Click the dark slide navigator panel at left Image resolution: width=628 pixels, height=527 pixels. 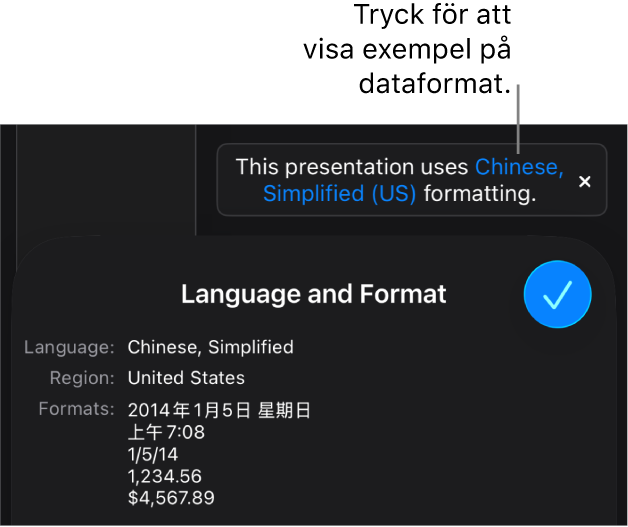(106, 180)
